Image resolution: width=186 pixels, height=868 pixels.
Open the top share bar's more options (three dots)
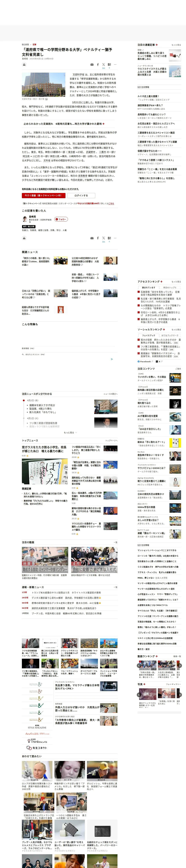pyautogui.click(x=115, y=64)
